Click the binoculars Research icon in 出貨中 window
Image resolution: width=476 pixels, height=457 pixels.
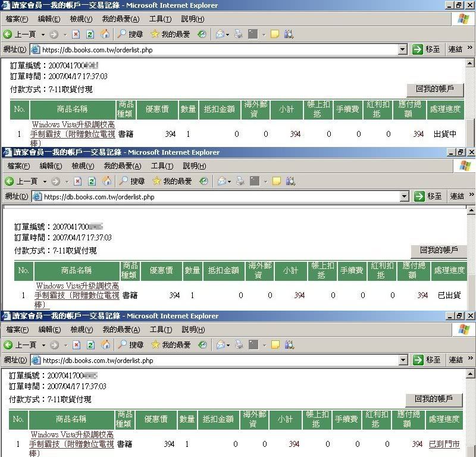289,35
